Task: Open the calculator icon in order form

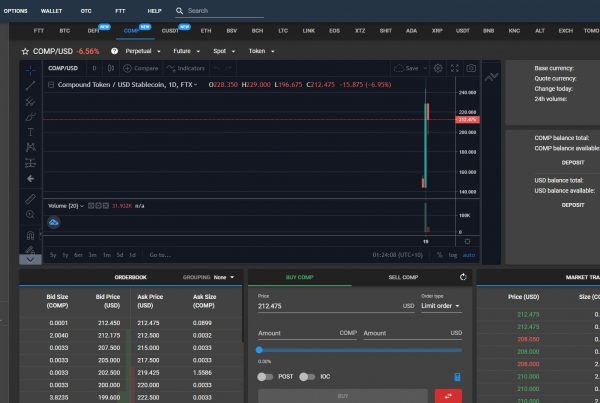Action: pyautogui.click(x=457, y=377)
